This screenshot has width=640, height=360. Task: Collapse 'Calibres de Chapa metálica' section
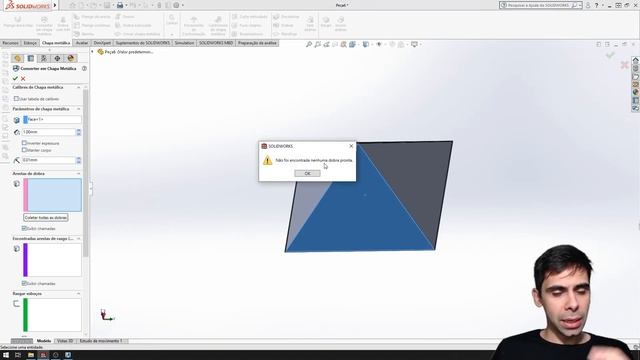click(x=78, y=87)
